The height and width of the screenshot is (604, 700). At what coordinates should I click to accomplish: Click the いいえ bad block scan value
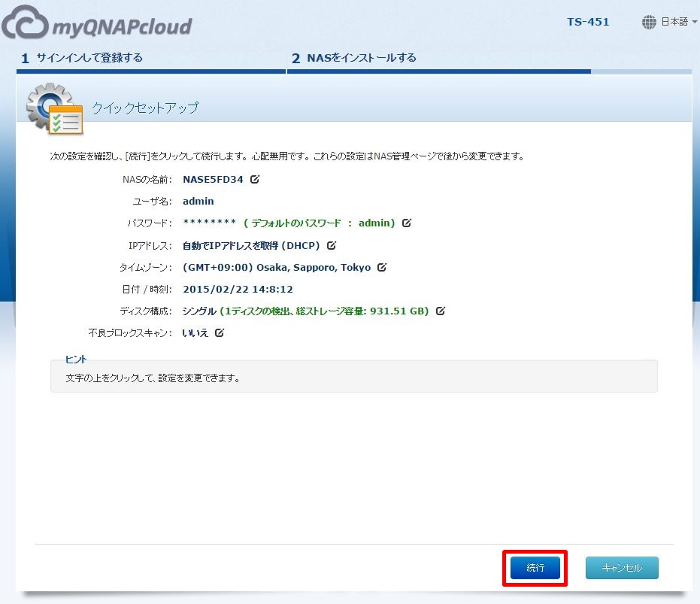(x=195, y=332)
